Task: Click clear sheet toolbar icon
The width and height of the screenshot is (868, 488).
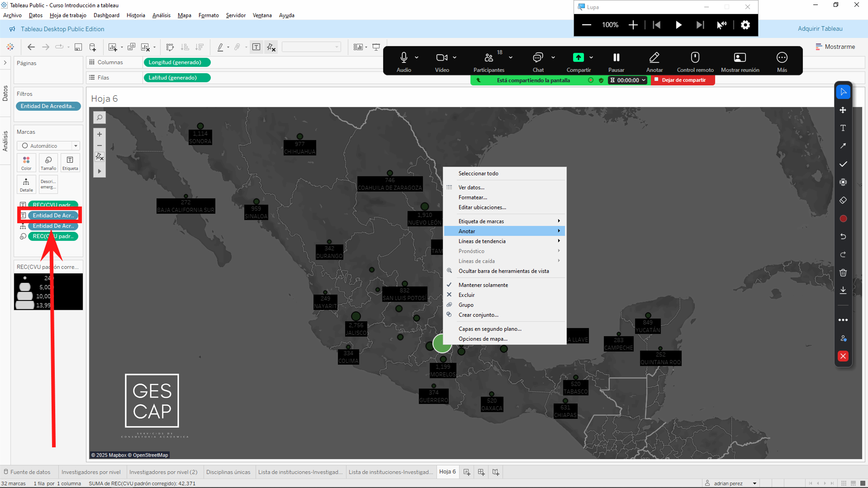Action: pos(145,47)
